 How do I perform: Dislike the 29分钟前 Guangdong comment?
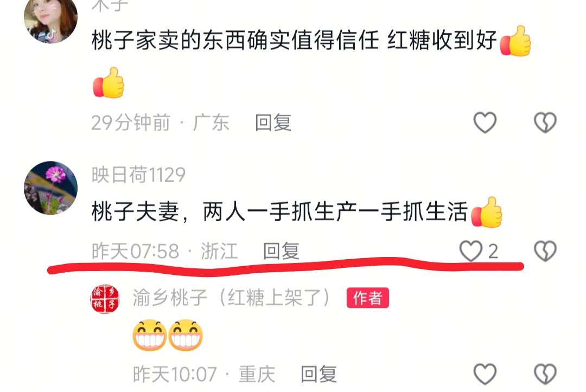[x=545, y=123]
